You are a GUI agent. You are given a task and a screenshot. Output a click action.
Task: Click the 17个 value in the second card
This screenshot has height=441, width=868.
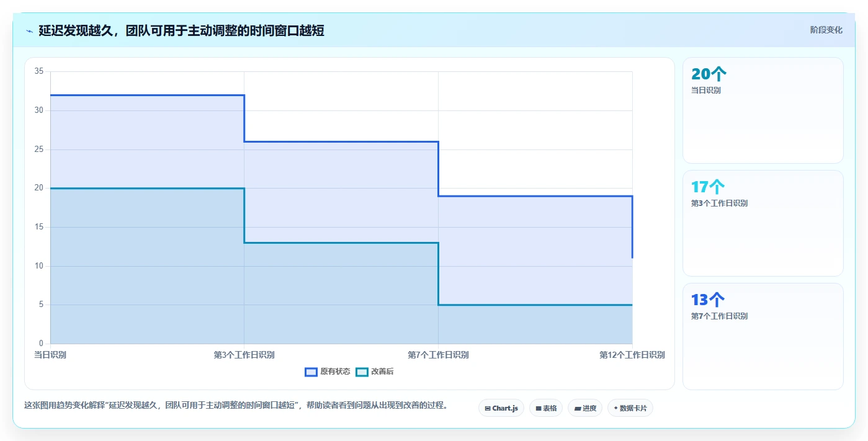pyautogui.click(x=708, y=187)
